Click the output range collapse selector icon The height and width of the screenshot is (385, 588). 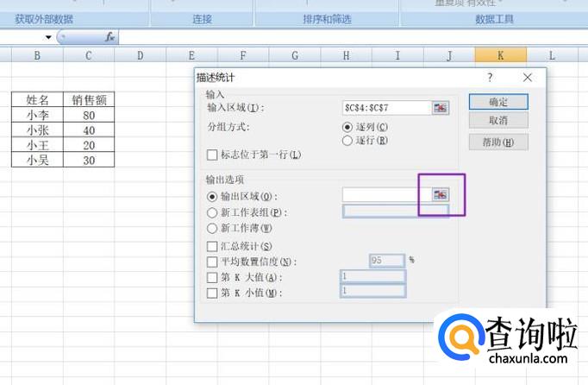[x=441, y=195]
